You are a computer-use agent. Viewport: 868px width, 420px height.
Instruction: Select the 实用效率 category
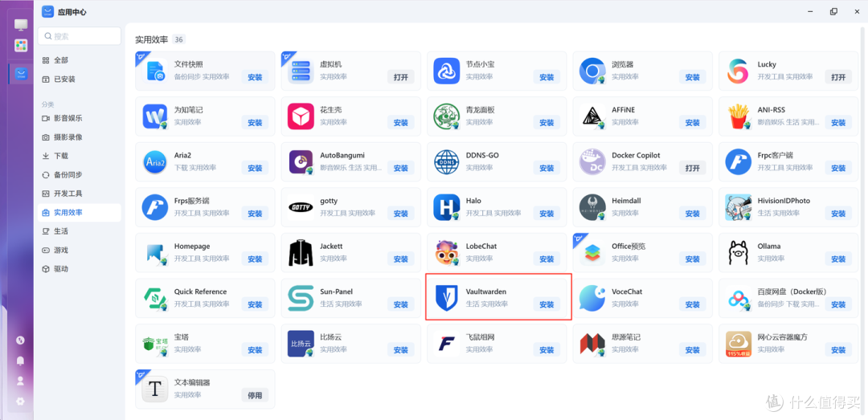[x=79, y=213]
